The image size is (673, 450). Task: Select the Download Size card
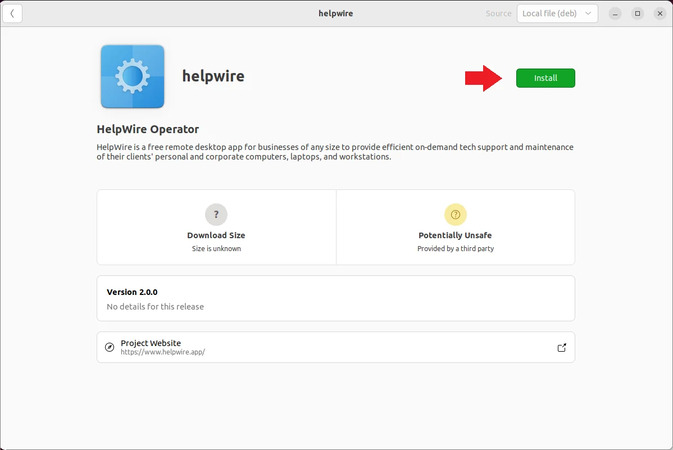(x=216, y=227)
